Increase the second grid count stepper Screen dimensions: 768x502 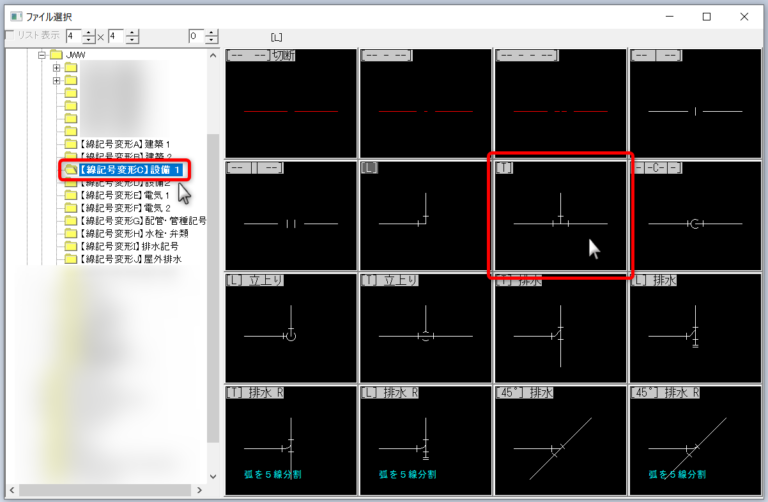click(x=132, y=33)
